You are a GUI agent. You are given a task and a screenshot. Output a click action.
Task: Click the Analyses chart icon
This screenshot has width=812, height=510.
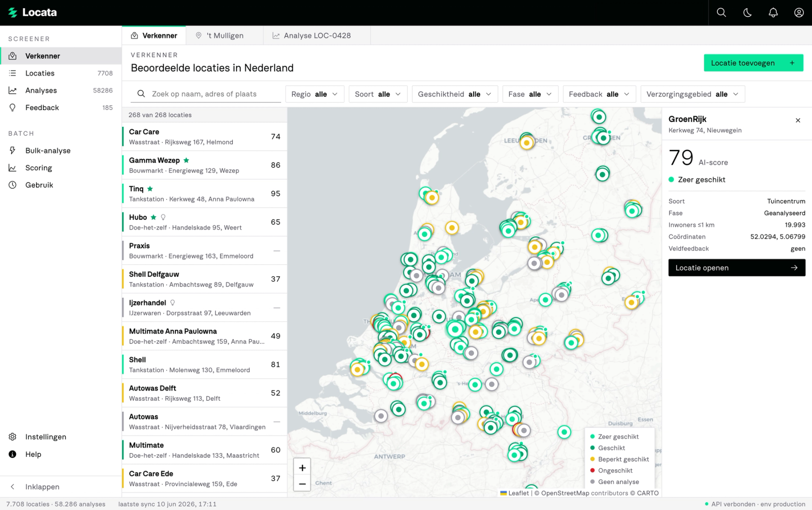coord(13,90)
